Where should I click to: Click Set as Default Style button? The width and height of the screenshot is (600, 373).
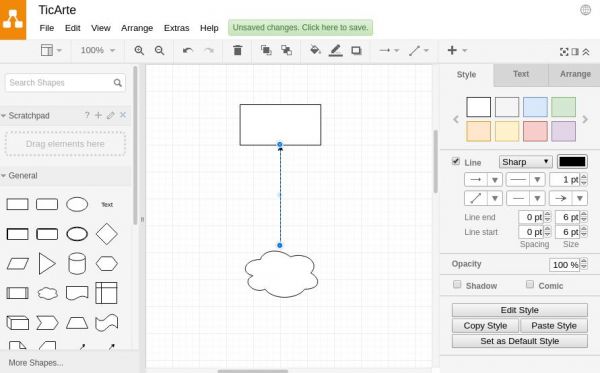tap(520, 341)
